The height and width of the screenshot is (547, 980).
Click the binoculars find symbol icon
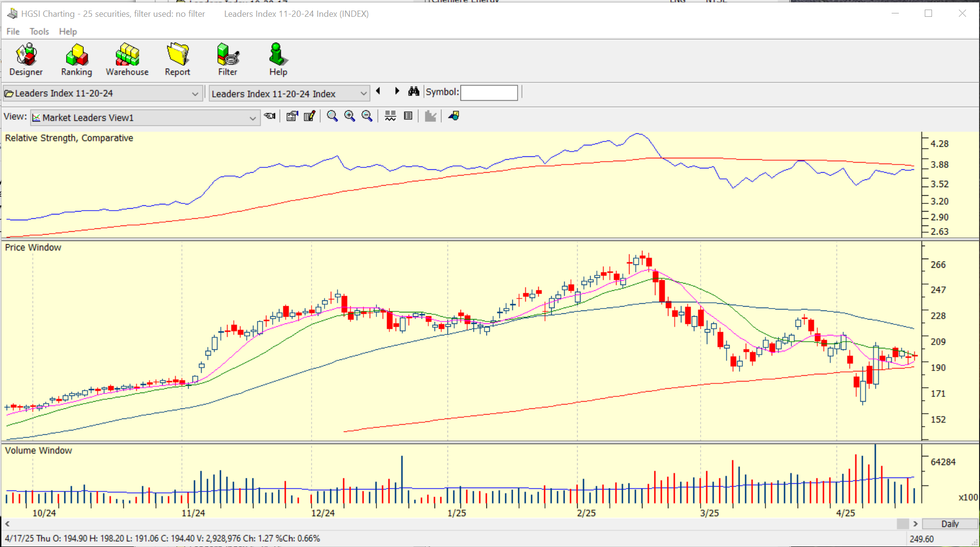click(x=414, y=91)
